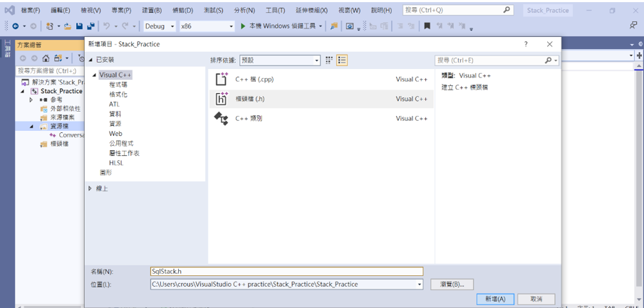Click Solution Explorer back arrow icon
Image resolution: width=644 pixels, height=308 pixels.
click(23, 58)
